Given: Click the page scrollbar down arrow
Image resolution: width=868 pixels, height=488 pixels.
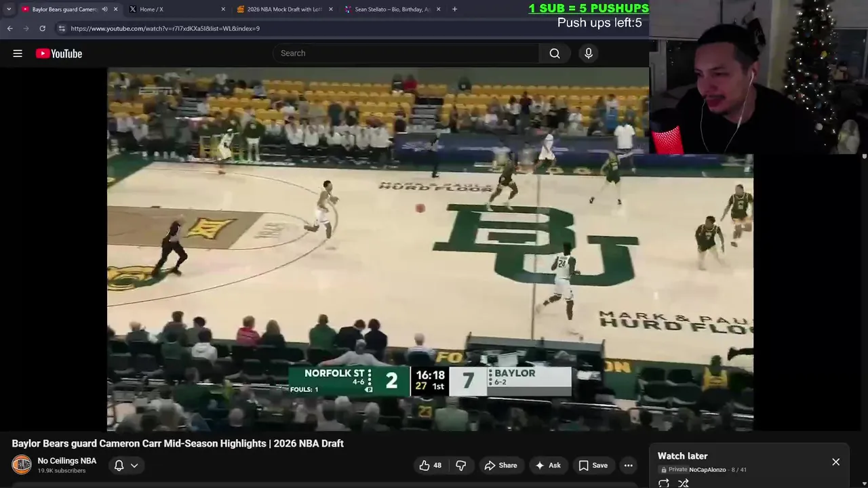Looking at the screenshot, I should click(x=864, y=484).
